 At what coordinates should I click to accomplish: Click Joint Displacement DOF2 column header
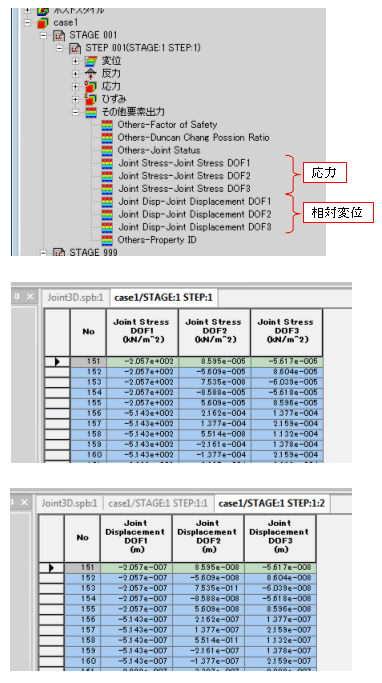click(208, 538)
